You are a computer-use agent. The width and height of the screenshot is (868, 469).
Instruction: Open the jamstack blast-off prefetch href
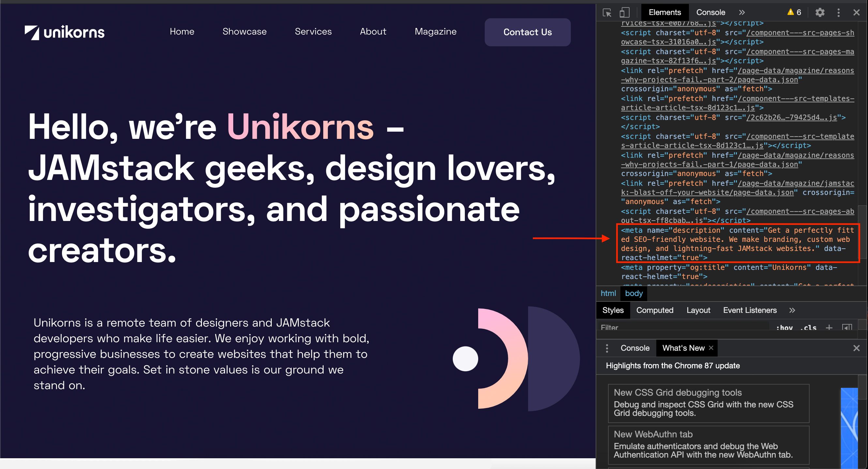pyautogui.click(x=738, y=188)
